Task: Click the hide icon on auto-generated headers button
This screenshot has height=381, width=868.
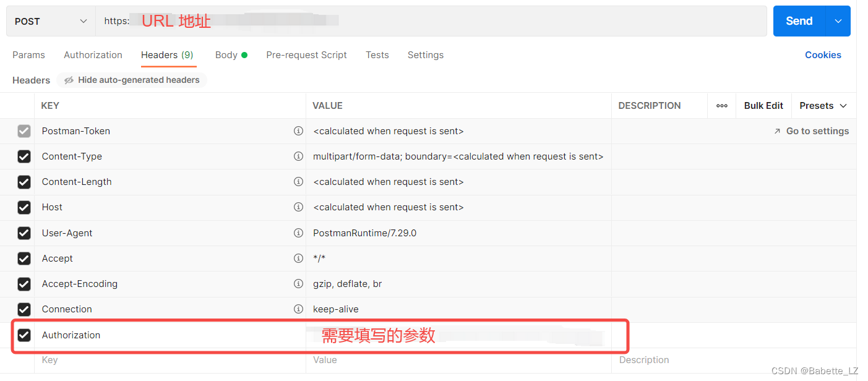Action: [68, 80]
